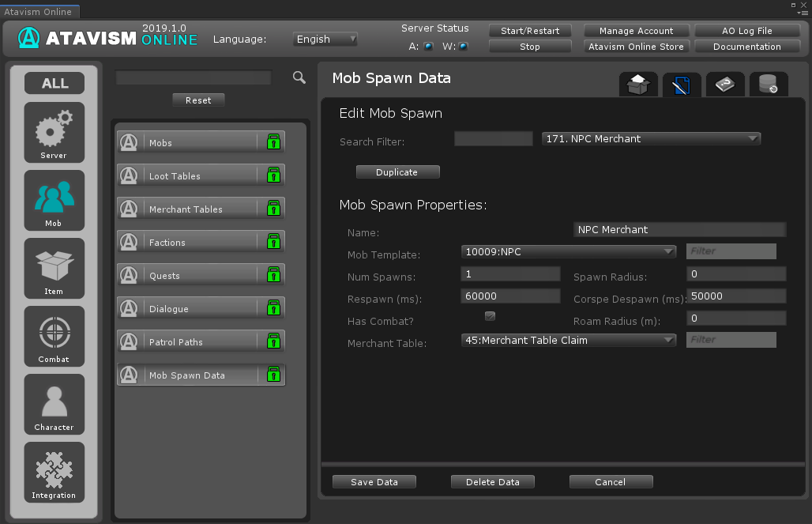Viewport: 812px width, 524px height.
Task: Open the Language dropdown set to English
Action: [x=325, y=39]
